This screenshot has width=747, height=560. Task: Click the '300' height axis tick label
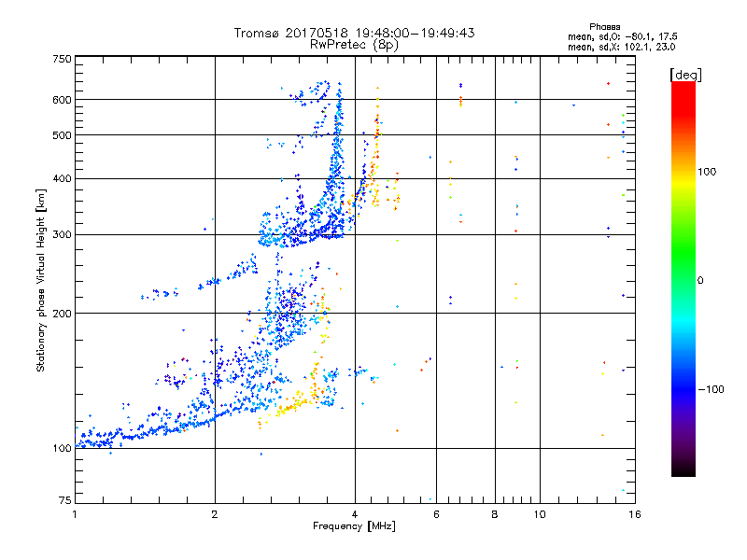[62, 235]
